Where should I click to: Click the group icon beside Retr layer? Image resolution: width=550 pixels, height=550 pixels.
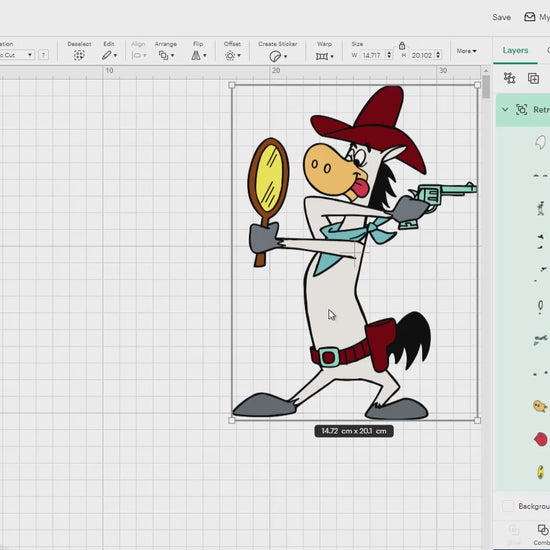tap(522, 110)
